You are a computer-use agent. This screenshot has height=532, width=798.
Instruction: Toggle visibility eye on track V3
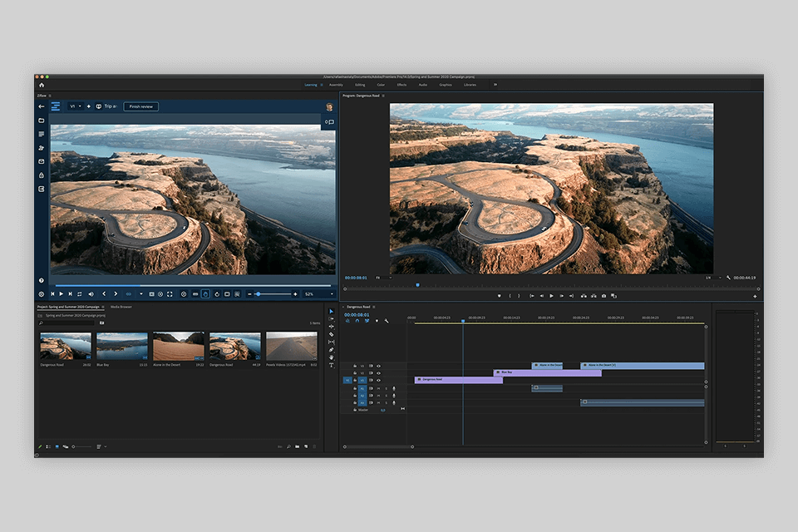click(379, 366)
